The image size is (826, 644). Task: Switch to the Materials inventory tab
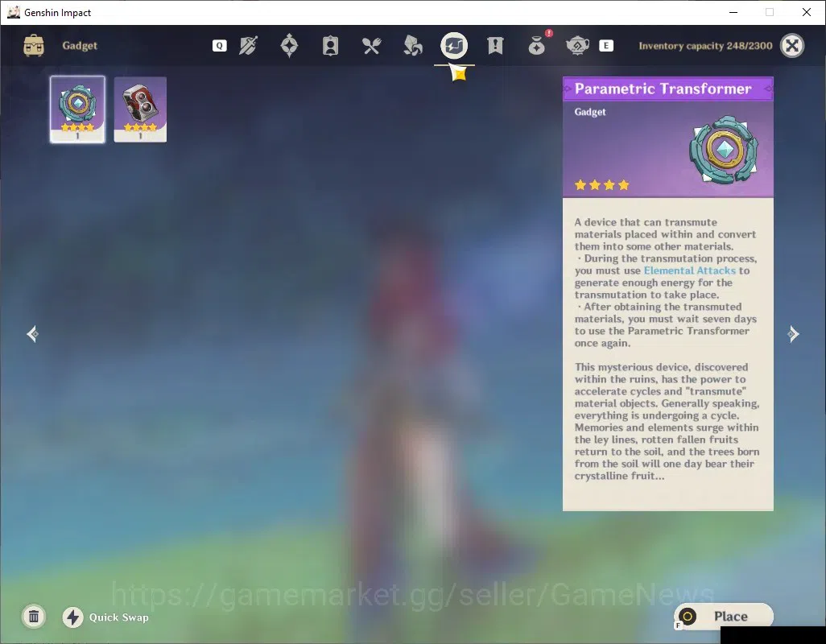pos(412,46)
